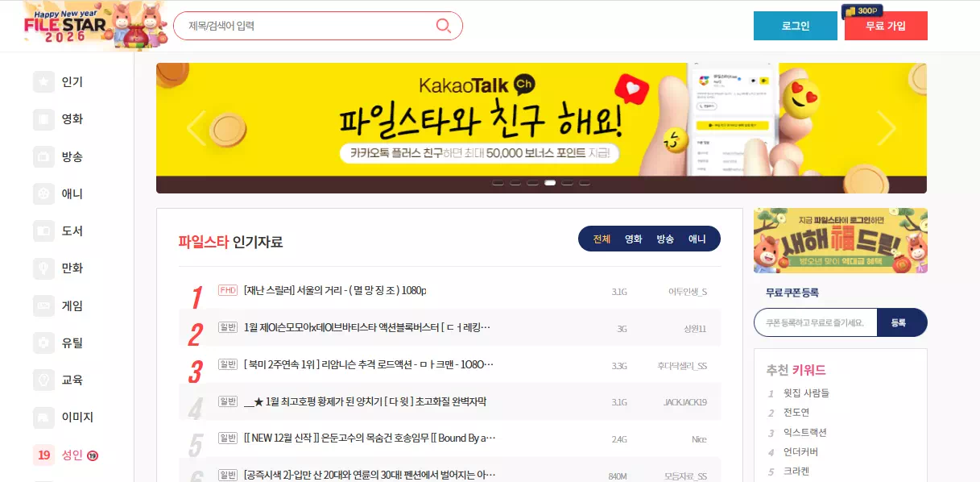Show the previous banner with left arrow

pos(196,127)
